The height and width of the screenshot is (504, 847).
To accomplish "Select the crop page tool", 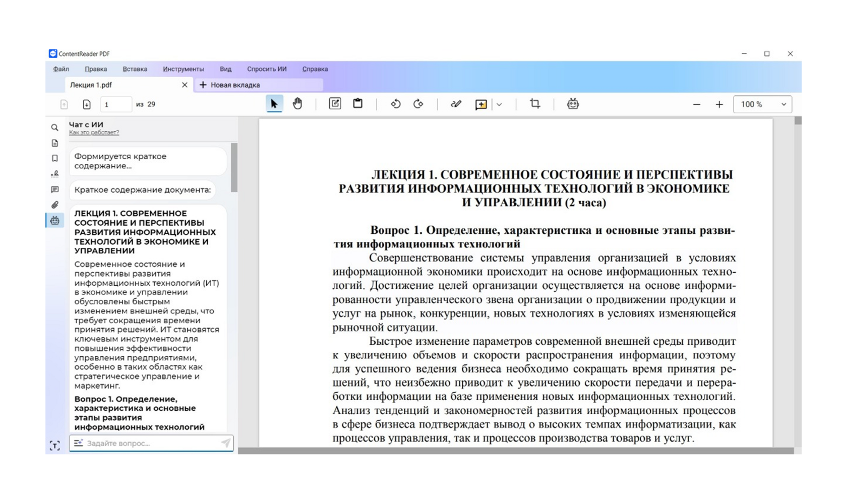I will [x=535, y=104].
